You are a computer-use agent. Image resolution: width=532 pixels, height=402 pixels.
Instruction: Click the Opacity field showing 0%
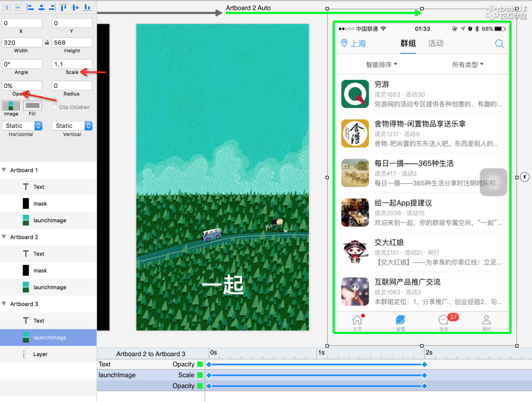pos(22,85)
